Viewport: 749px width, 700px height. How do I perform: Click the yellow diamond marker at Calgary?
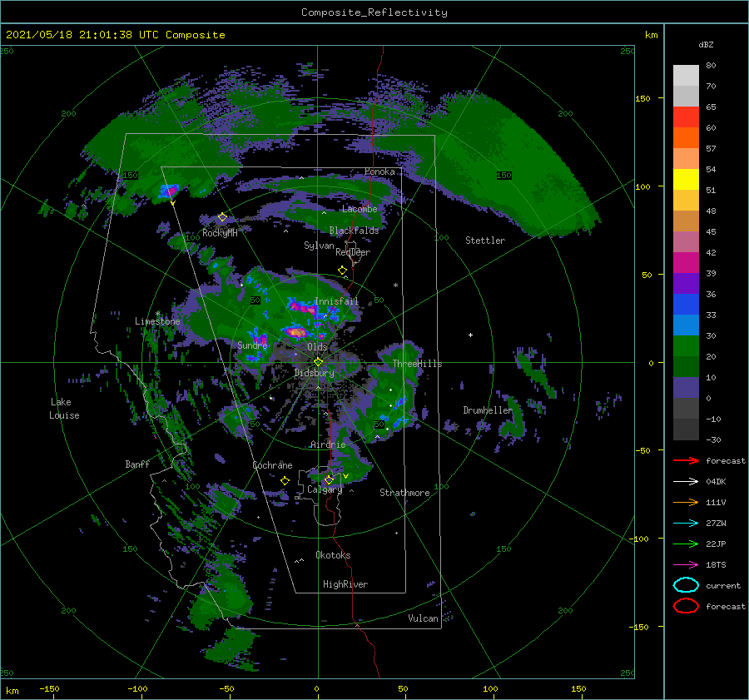(329, 479)
